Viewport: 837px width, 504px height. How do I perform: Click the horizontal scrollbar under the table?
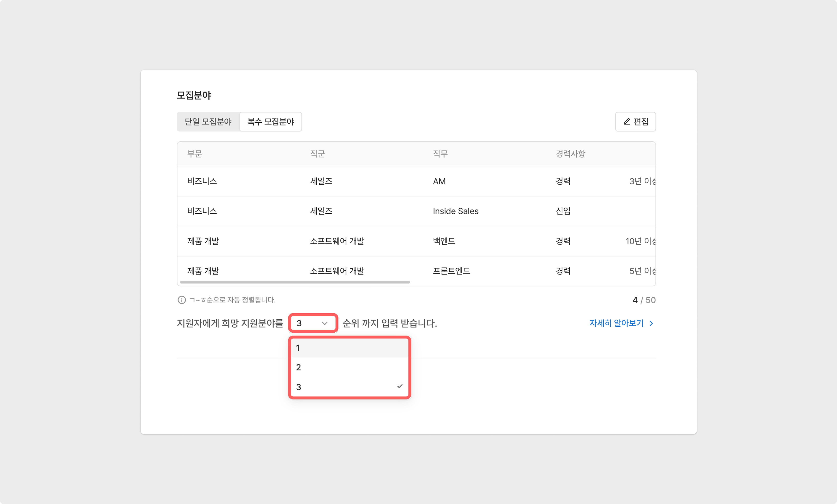[295, 282]
